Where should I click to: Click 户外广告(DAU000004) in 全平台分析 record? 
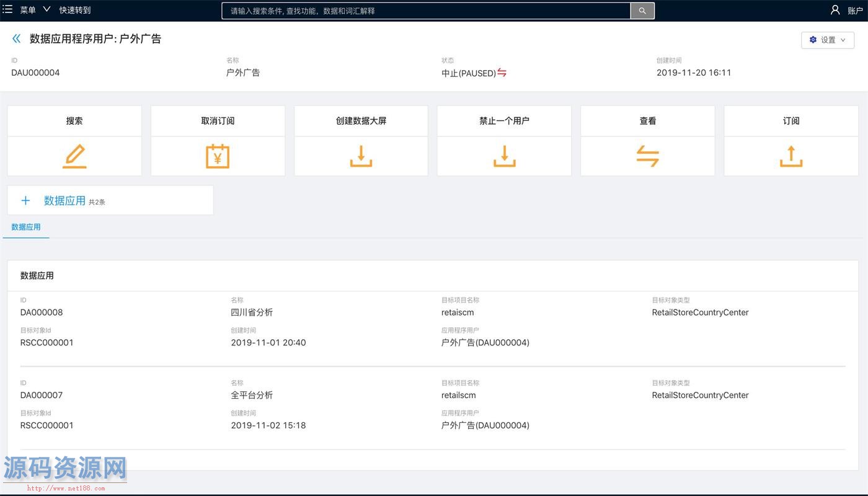(x=485, y=425)
